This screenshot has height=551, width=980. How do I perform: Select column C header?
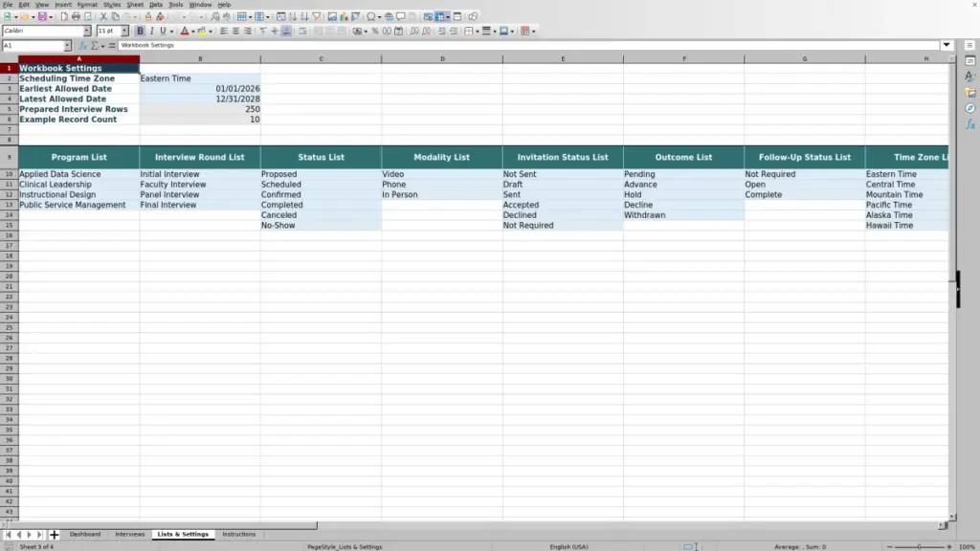tap(322, 58)
